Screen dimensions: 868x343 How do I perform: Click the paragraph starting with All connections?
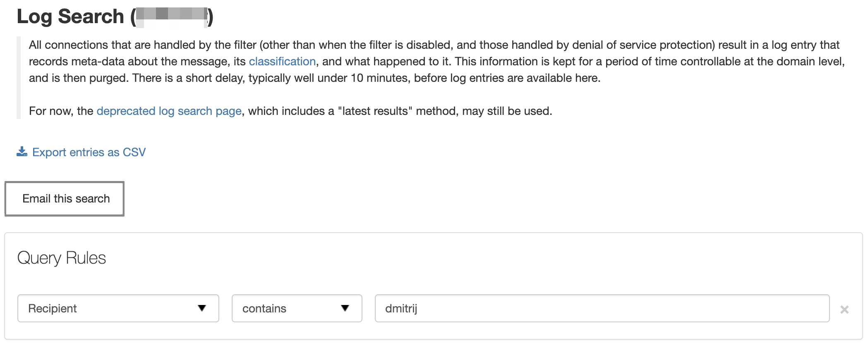coord(437,61)
